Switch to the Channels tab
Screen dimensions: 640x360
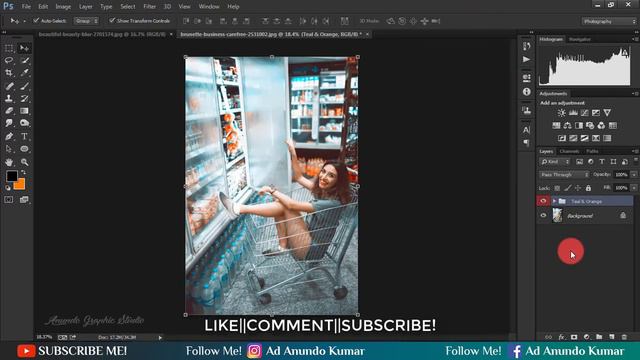pyautogui.click(x=569, y=151)
